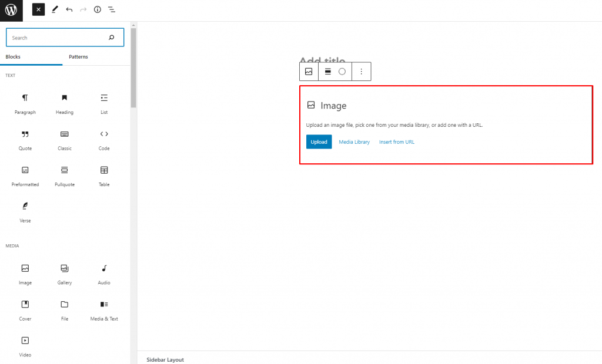
Task: Close the block inserter panel
Action: pyautogui.click(x=38, y=9)
